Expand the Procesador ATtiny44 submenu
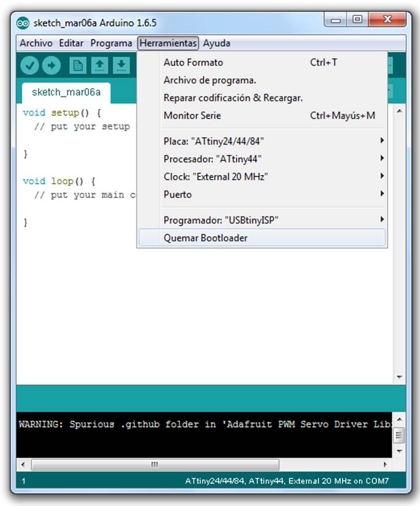The width and height of the screenshot is (420, 506). 262,159
